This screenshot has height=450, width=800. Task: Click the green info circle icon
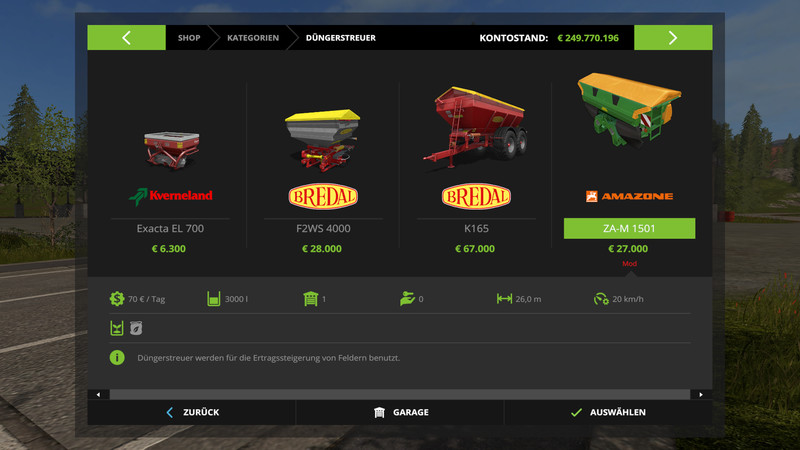point(117,358)
